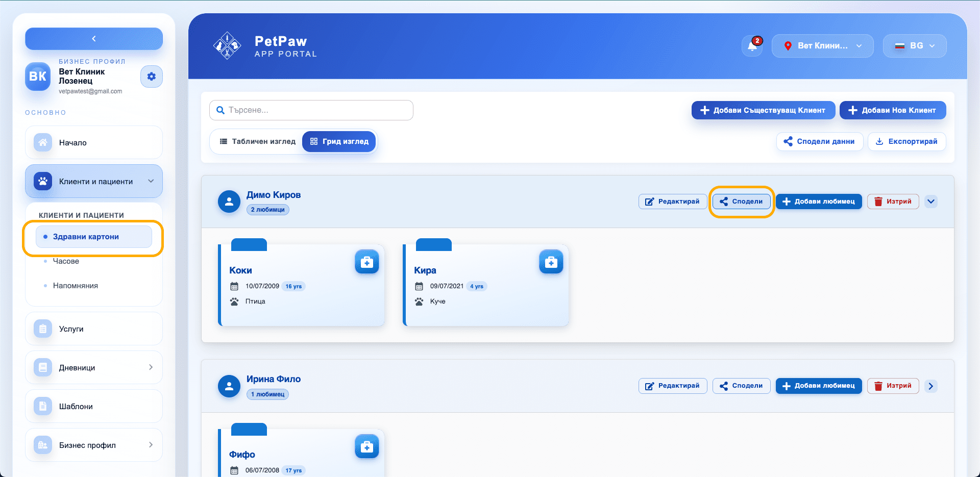Click Добави любимец for Димо Киров
Screen dimensions: 980x477
tap(819, 202)
